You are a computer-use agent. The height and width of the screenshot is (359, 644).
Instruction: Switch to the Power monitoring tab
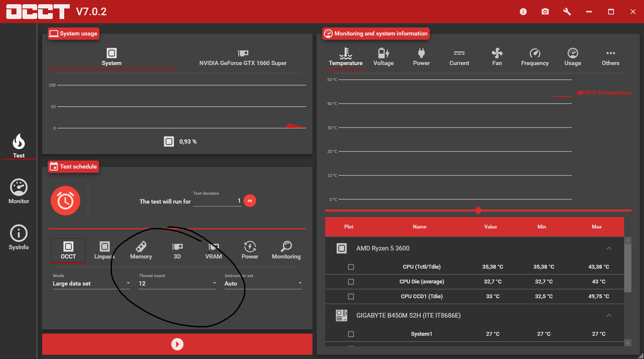(x=421, y=57)
